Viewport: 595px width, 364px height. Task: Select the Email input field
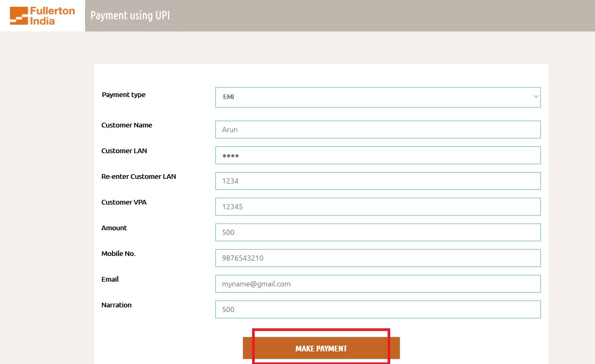click(377, 284)
